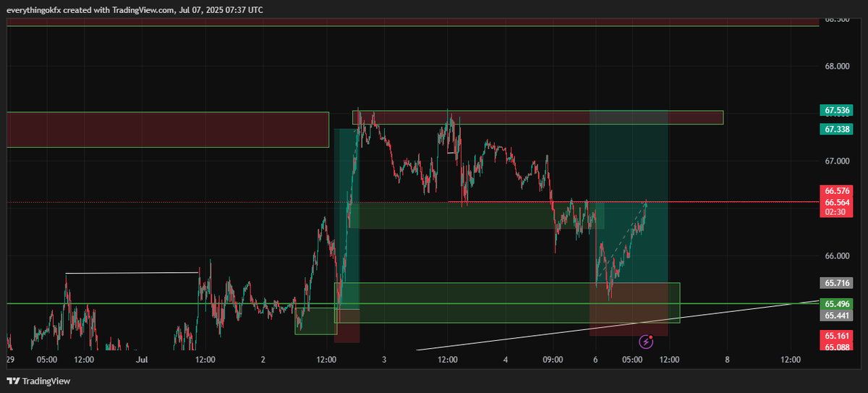The width and height of the screenshot is (868, 393).
Task: Select the red supply zone rectangle on the left
Action: pos(168,130)
